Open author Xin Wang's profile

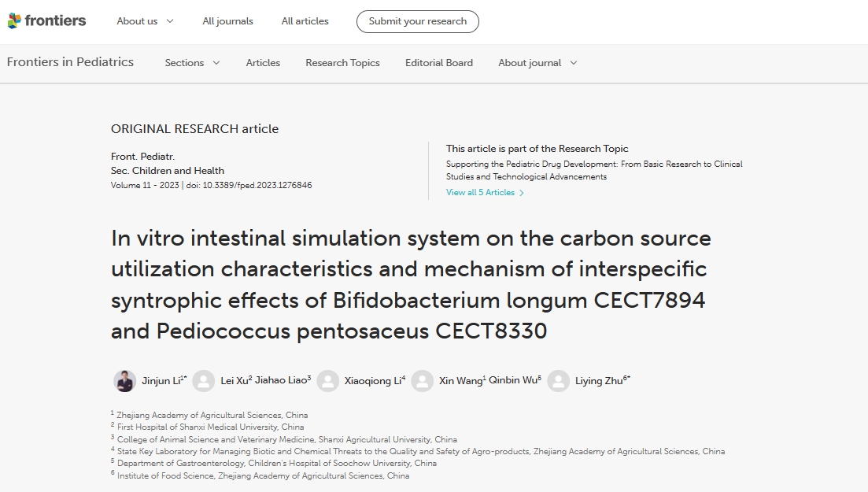tap(462, 381)
